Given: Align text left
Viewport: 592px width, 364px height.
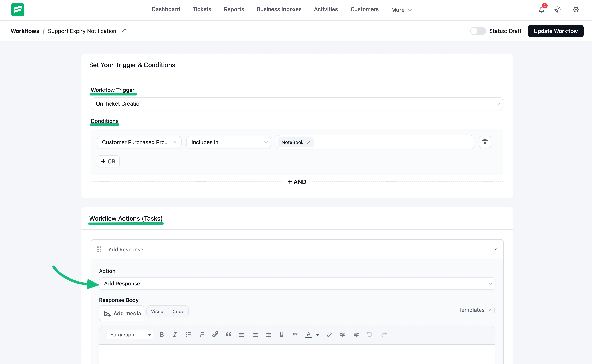Looking at the screenshot, I should click(242, 334).
